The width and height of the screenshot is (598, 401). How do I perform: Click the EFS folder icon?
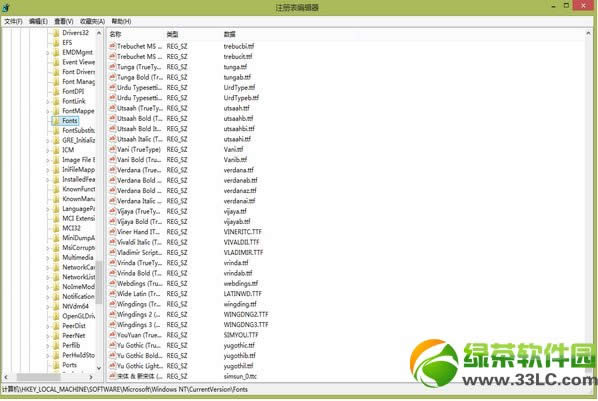(x=56, y=42)
